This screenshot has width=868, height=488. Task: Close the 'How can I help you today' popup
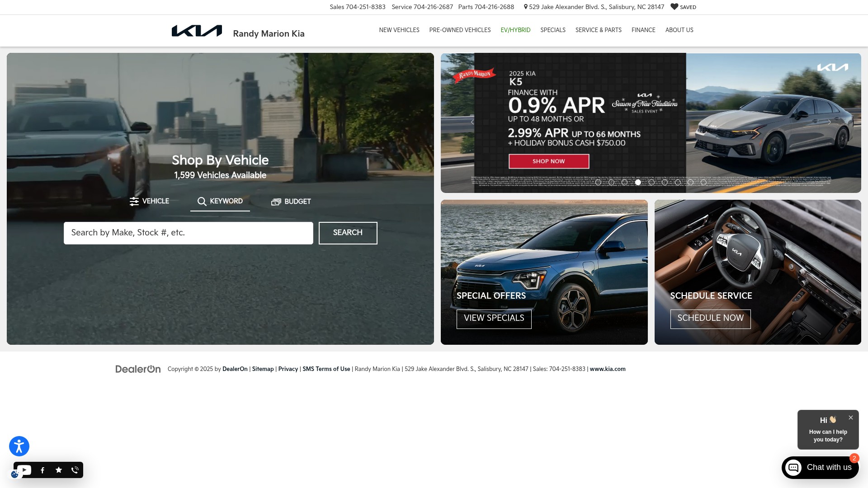[851, 418]
